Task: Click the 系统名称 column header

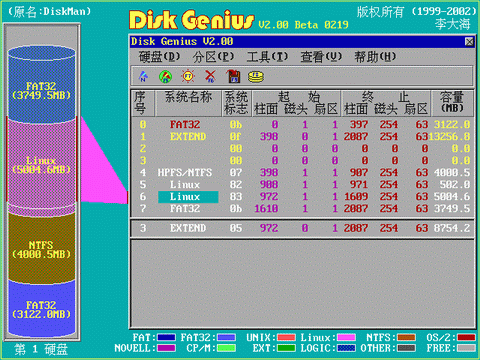Action: pyautogui.click(x=188, y=103)
